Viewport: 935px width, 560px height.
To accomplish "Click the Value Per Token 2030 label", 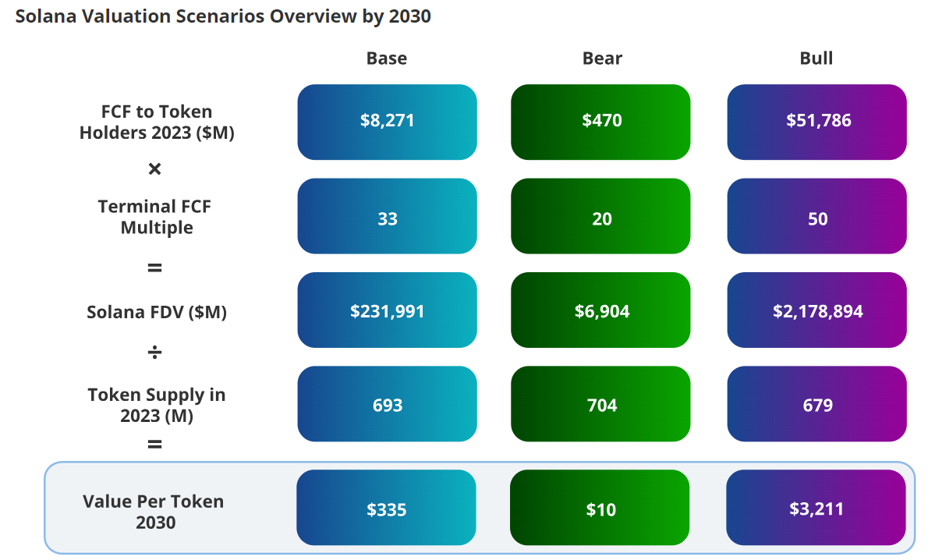I will pyautogui.click(x=154, y=512).
